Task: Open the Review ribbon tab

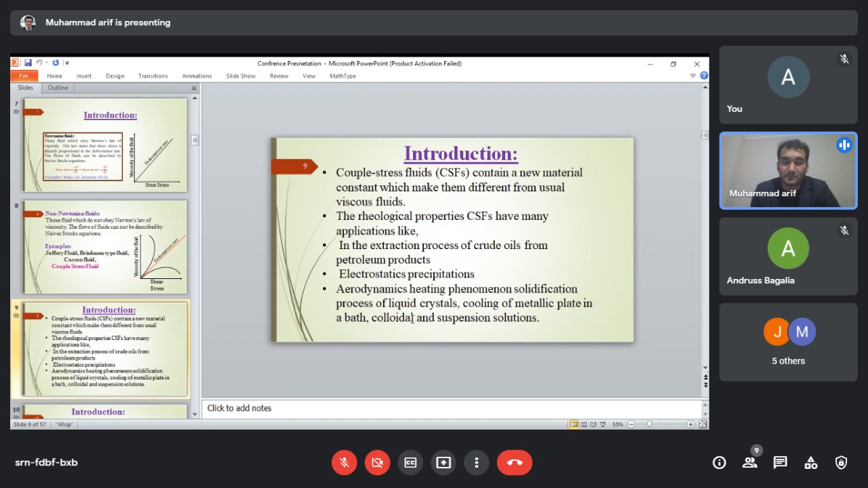Action: [279, 76]
